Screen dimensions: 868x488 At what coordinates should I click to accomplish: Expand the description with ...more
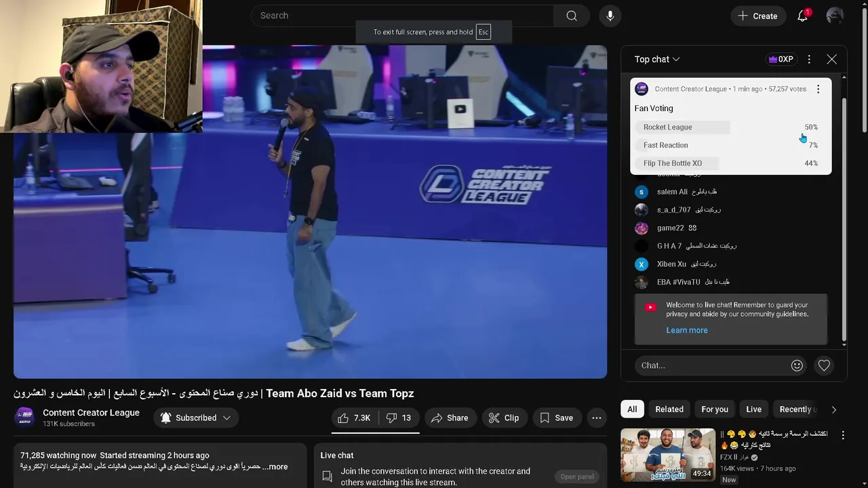tap(277, 467)
